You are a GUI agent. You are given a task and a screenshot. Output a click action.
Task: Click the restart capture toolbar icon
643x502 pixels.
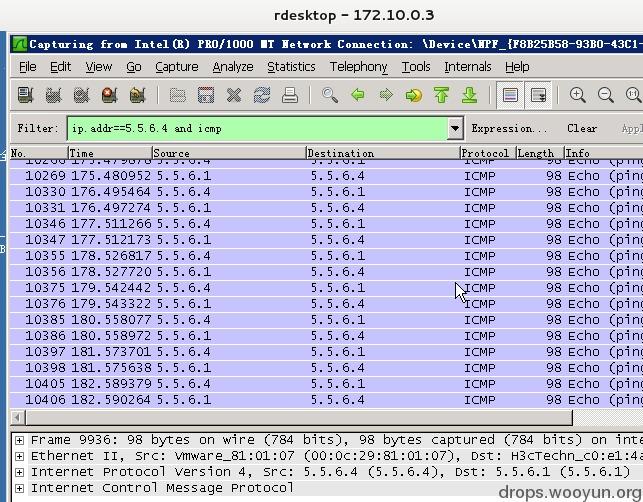[137, 95]
